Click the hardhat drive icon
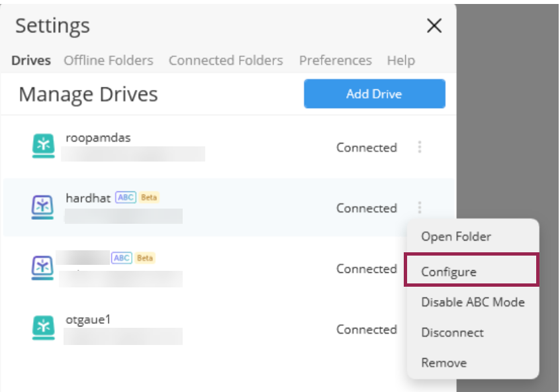Viewport: 560px width, 392px height. coord(43,207)
